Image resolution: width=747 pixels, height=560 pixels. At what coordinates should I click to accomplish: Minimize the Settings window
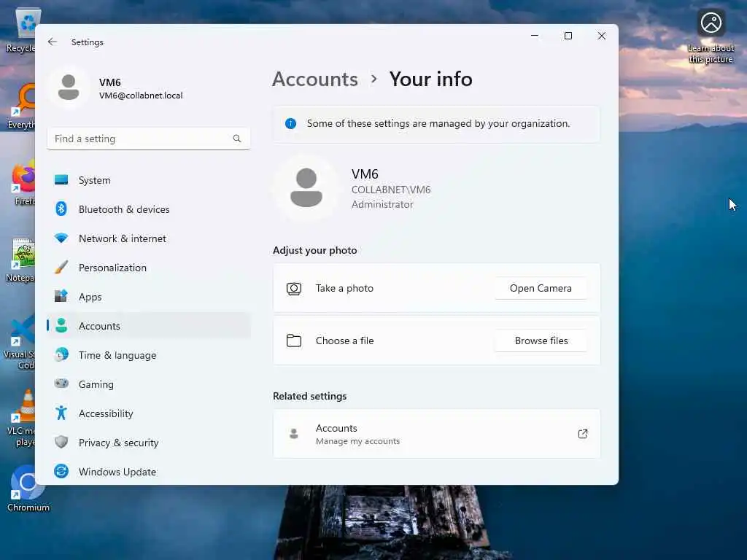(x=535, y=36)
